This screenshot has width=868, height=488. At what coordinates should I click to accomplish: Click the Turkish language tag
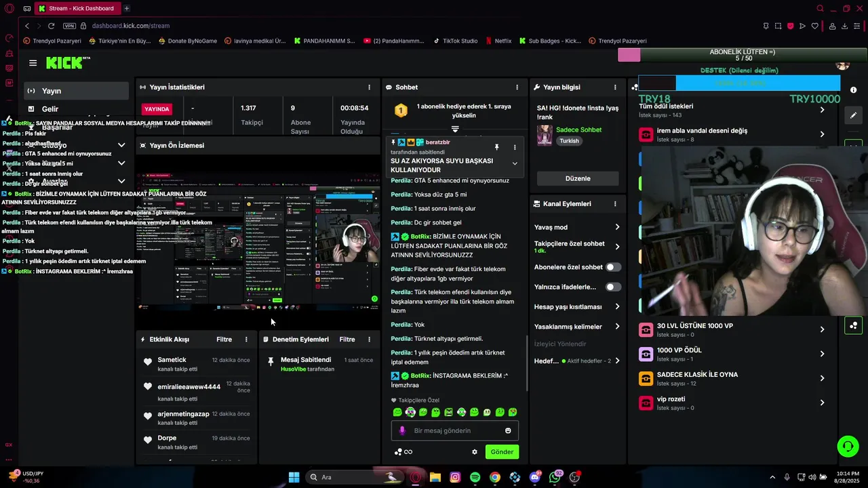[569, 141]
